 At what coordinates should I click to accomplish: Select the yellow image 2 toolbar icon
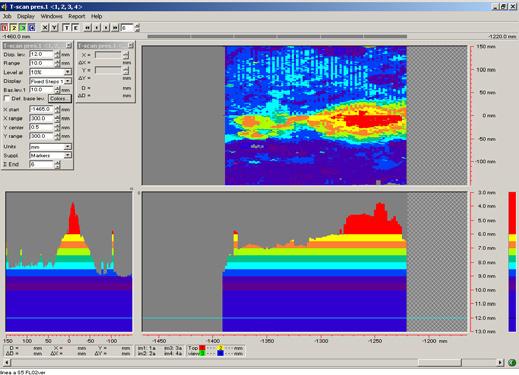point(14,28)
